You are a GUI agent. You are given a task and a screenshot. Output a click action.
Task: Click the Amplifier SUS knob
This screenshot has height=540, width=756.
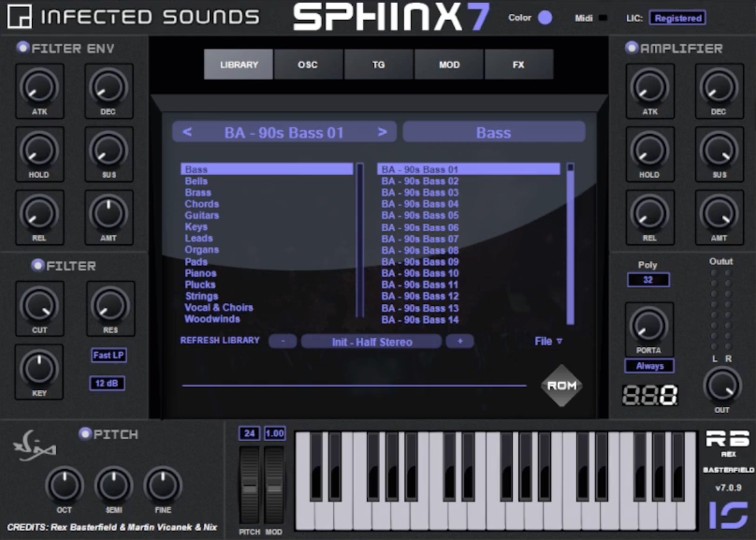719,151
